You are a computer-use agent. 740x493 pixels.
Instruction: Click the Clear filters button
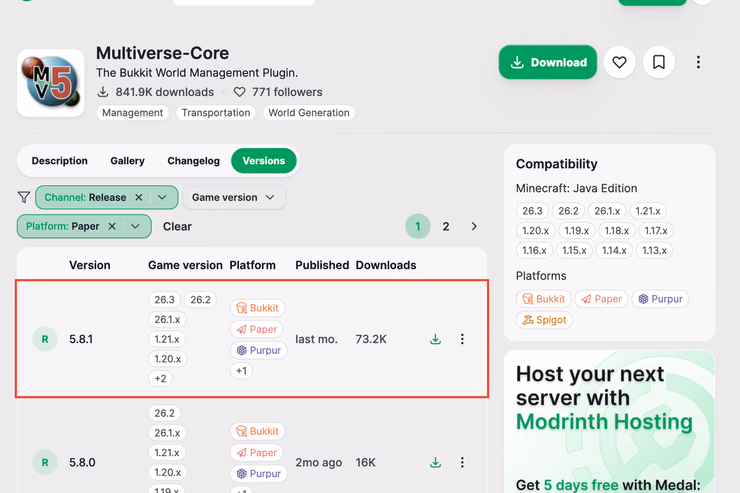click(x=177, y=226)
